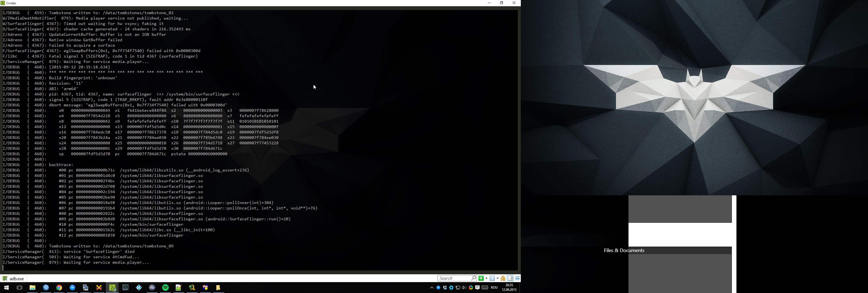Open the Windows Start menu

[6, 288]
